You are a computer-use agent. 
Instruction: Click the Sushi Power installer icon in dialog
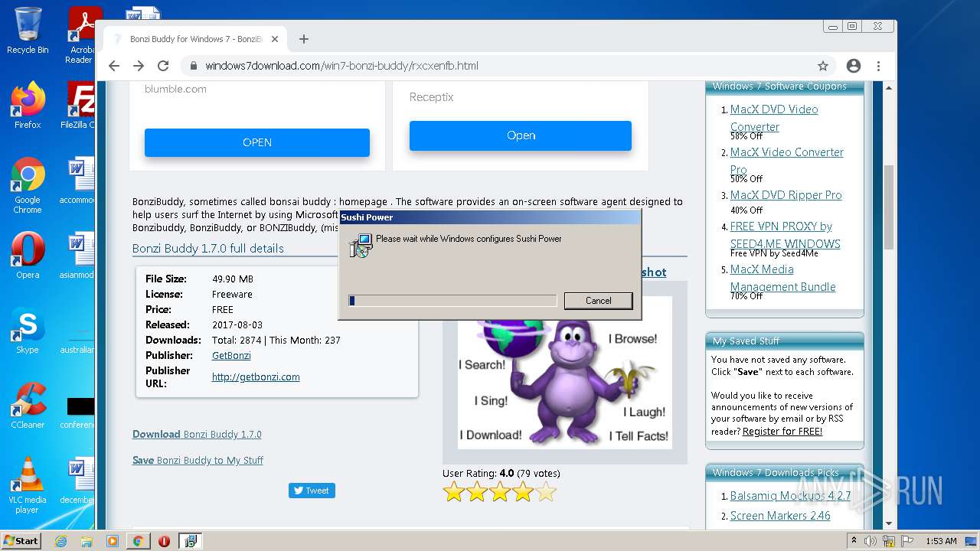tap(360, 245)
